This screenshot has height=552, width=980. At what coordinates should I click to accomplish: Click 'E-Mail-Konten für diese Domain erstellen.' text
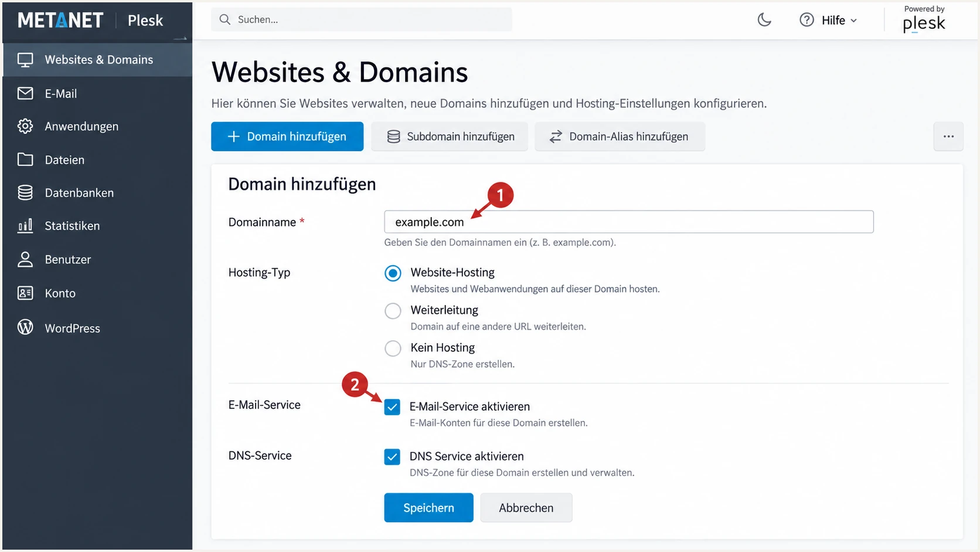498,423
